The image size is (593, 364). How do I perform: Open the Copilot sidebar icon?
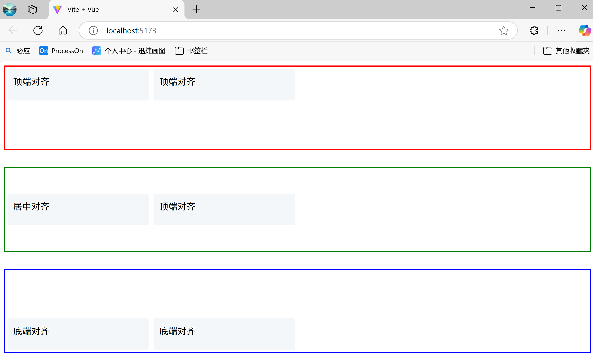tap(584, 30)
